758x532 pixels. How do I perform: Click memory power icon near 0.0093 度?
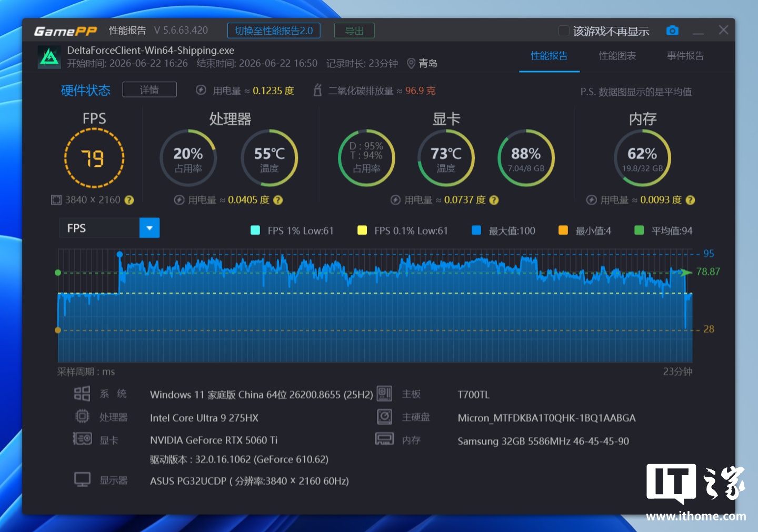(592, 200)
